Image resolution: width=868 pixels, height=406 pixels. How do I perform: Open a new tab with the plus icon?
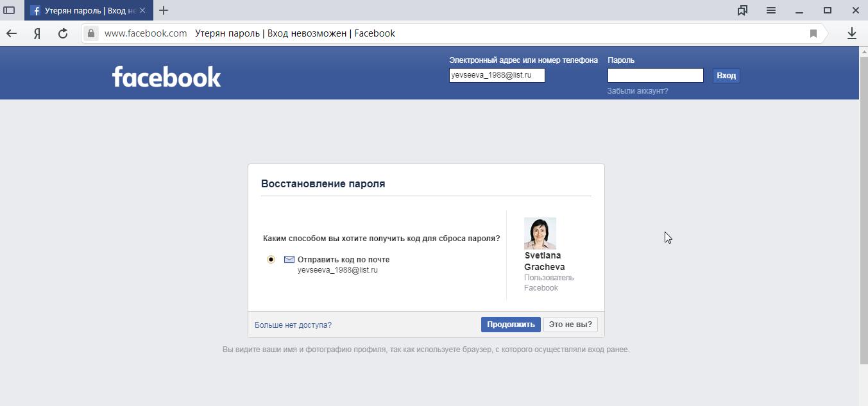164,10
